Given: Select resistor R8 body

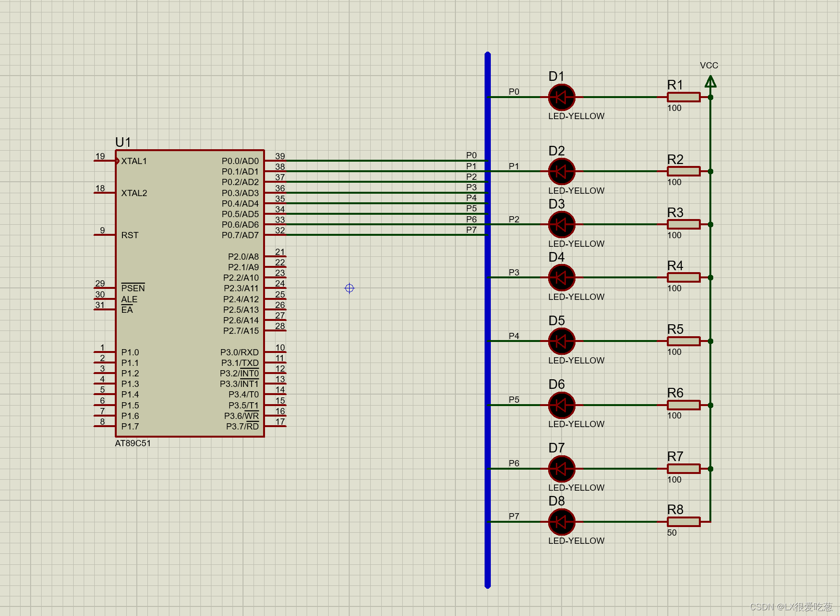Looking at the screenshot, I should [684, 522].
